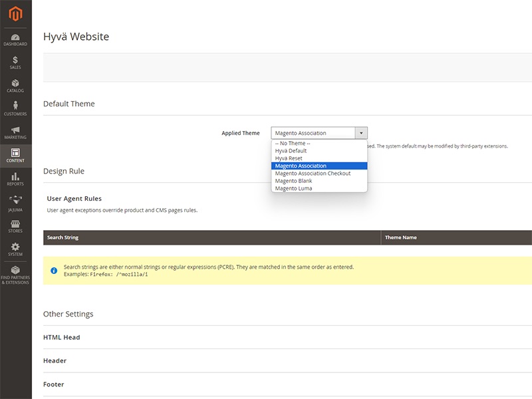Click the Search String column header
Viewport: 532px width, 399px height.
[x=63, y=237]
